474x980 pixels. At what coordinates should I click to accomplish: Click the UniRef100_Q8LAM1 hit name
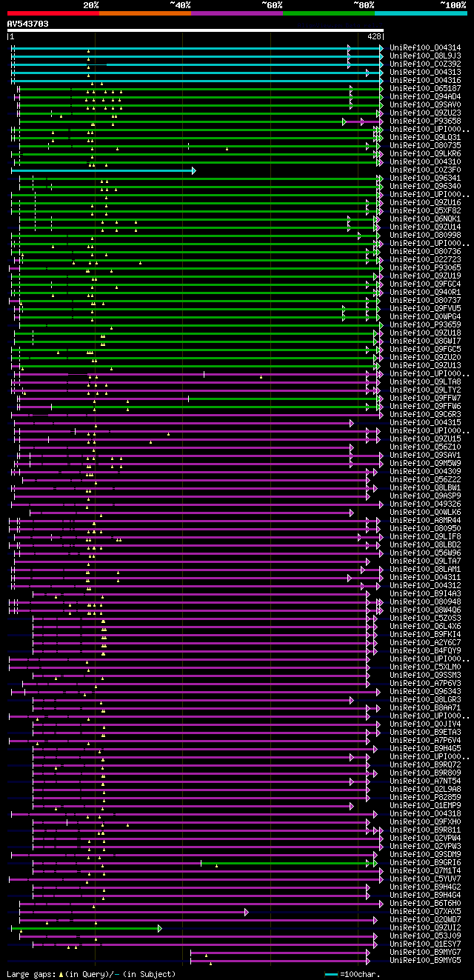pyautogui.click(x=426, y=570)
